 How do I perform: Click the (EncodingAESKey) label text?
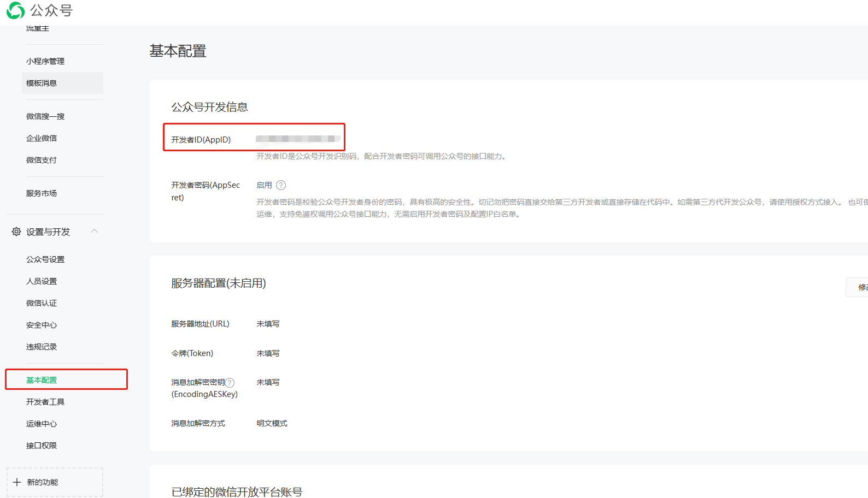[x=204, y=394]
